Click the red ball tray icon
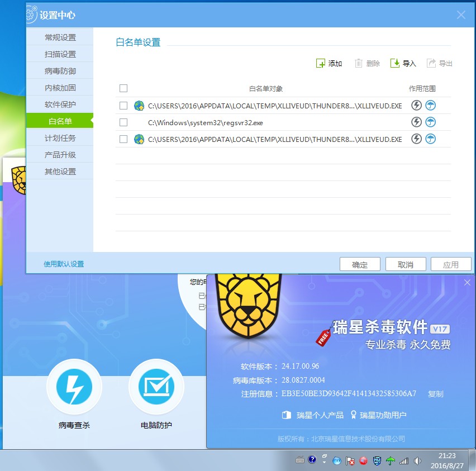This screenshot has height=471, width=476. (363, 461)
